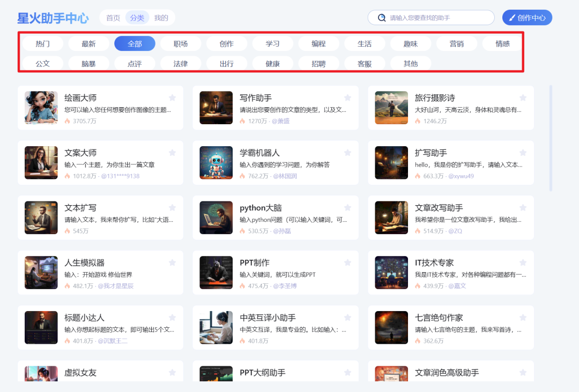579x392 pixels.
Task: Favorite the 标题小达人 assistant
Action: pyautogui.click(x=172, y=318)
